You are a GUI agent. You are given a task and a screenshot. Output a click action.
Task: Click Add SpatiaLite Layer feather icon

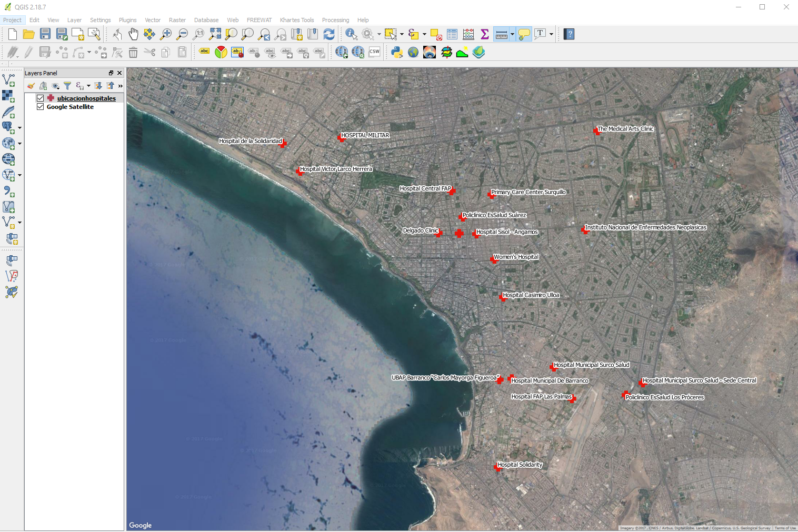(8, 112)
